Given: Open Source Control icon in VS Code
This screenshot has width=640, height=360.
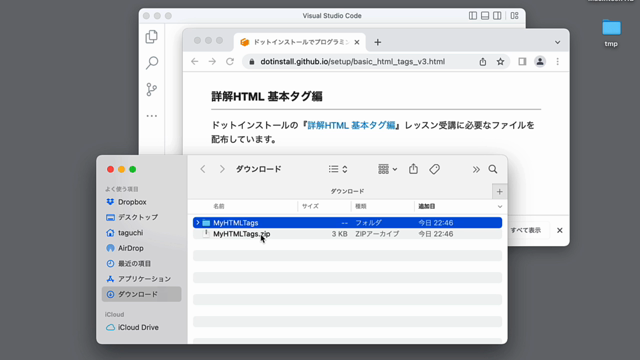Looking at the screenshot, I should 151,89.
